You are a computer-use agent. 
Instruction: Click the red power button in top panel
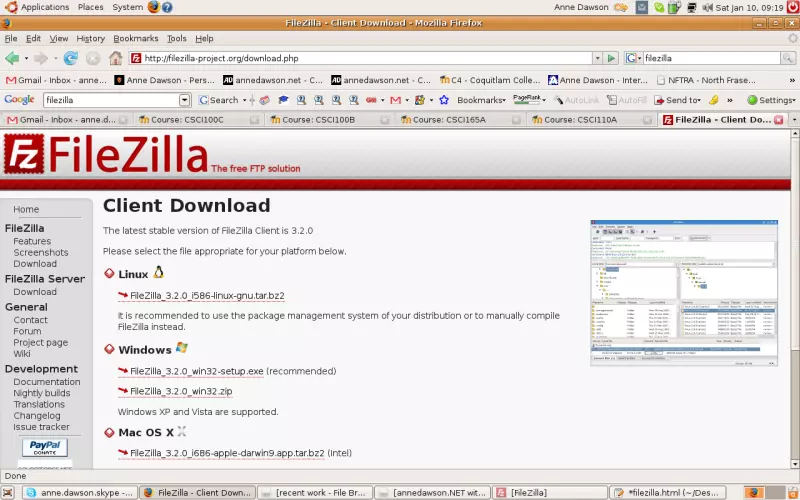tap(793, 7)
